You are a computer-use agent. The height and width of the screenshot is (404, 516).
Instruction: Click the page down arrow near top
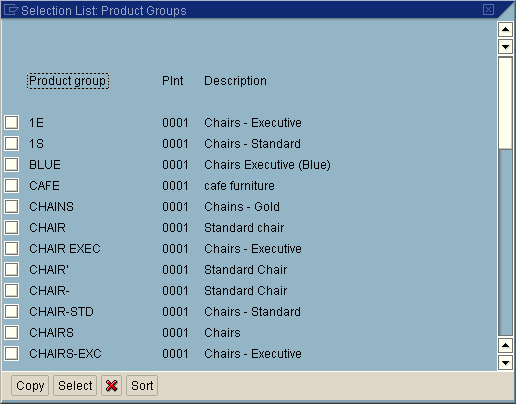(x=505, y=47)
